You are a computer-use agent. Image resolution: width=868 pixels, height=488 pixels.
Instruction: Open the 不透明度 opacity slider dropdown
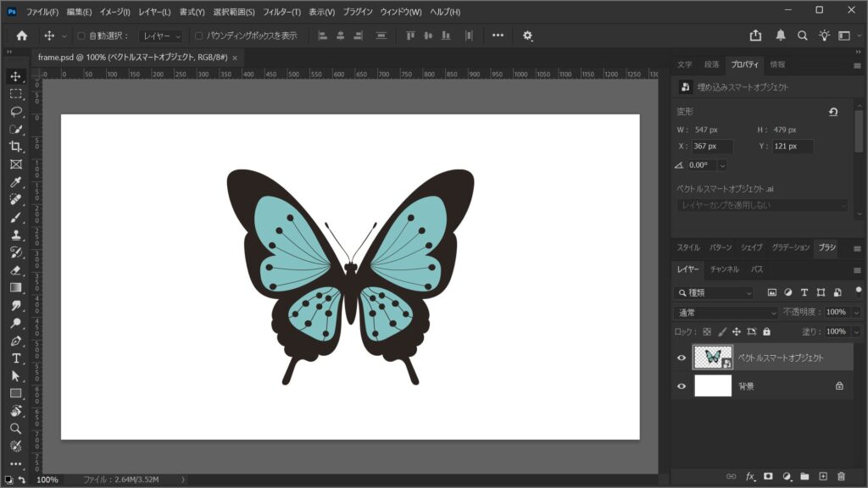tap(855, 313)
